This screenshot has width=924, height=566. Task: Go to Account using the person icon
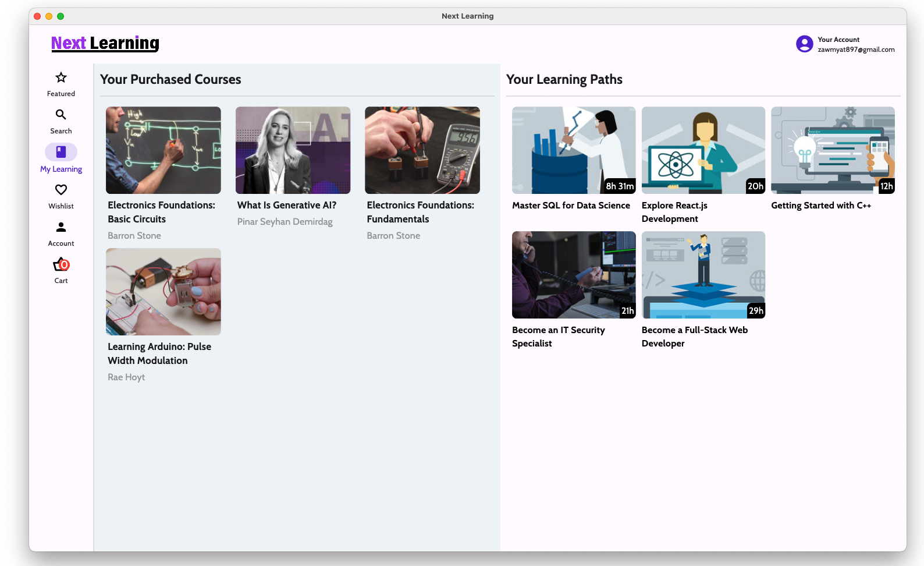tap(61, 227)
